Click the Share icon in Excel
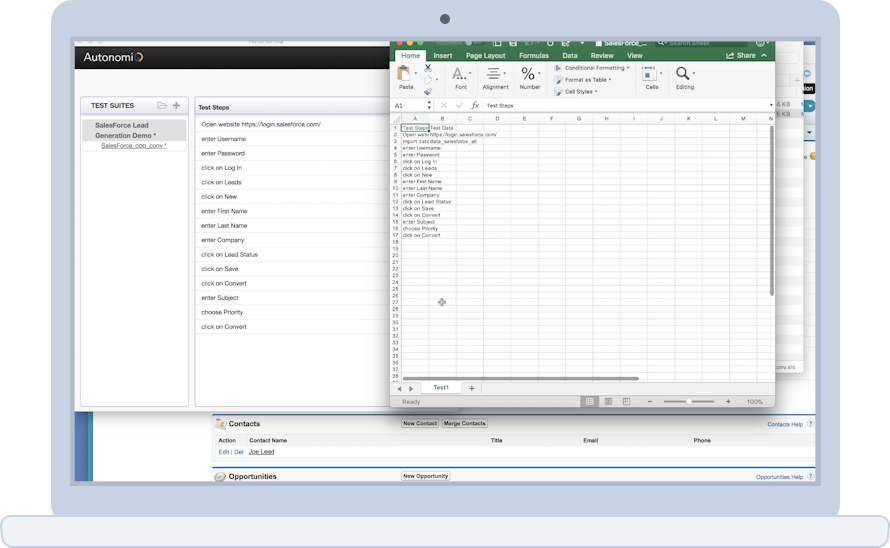Viewport: 890px width, 548px height. 730,56
